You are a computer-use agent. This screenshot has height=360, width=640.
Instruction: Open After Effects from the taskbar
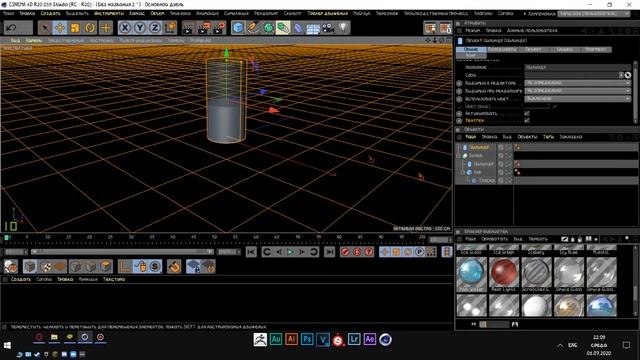369,339
